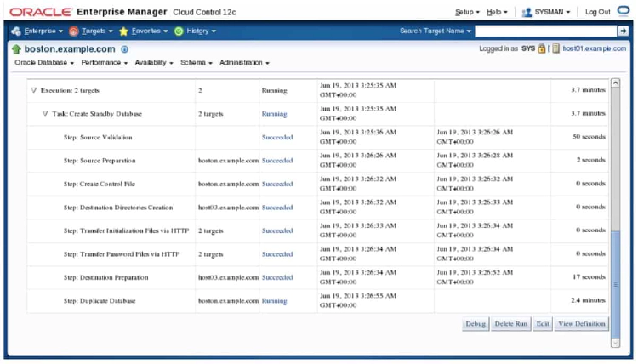638x364 pixels.
Task: Click the Targets bullseye icon
Action: [x=74, y=31]
